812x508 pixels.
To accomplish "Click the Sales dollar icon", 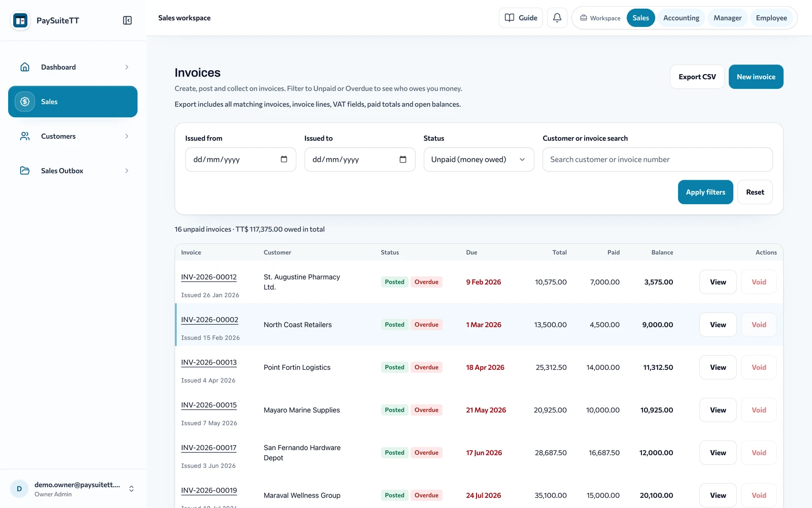I will pos(25,102).
